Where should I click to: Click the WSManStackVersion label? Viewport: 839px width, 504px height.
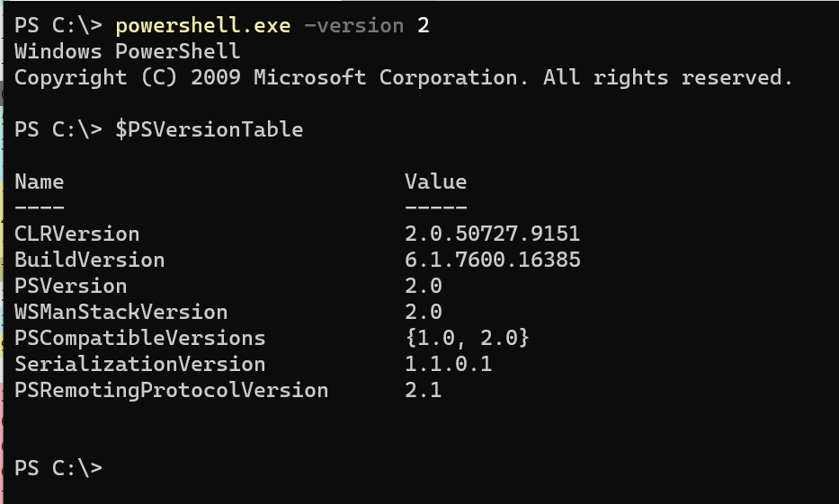[x=120, y=312]
